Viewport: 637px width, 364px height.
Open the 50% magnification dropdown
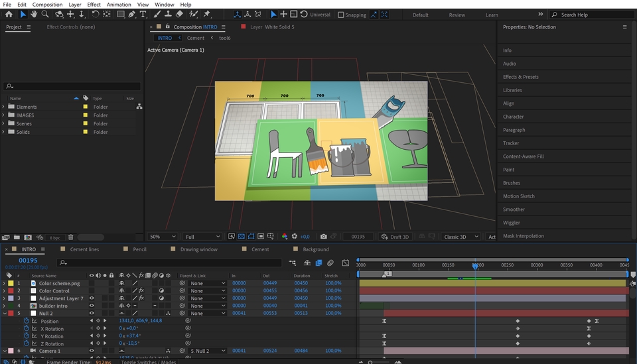click(x=163, y=237)
